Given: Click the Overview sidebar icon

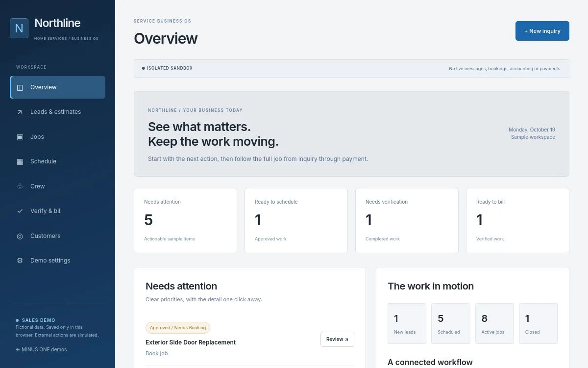Looking at the screenshot, I should (x=20, y=87).
